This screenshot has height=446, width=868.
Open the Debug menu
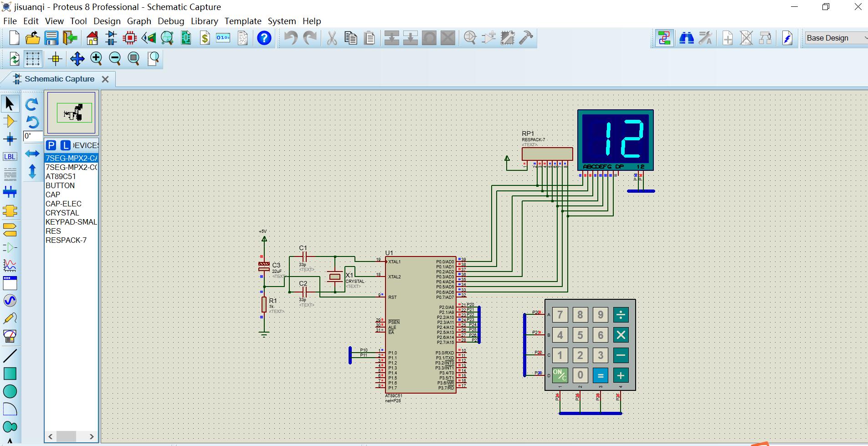pos(171,21)
